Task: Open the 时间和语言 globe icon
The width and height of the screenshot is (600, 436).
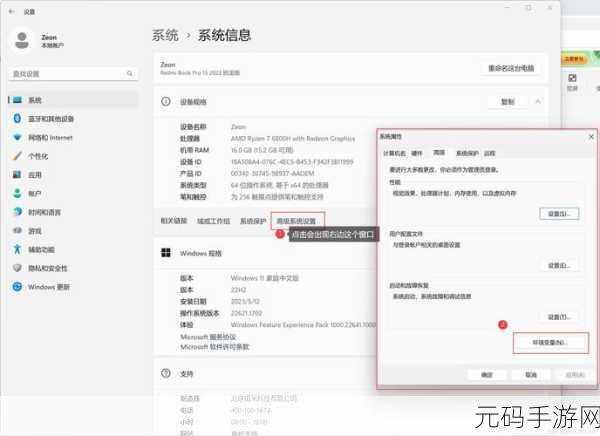Action: coord(17,212)
